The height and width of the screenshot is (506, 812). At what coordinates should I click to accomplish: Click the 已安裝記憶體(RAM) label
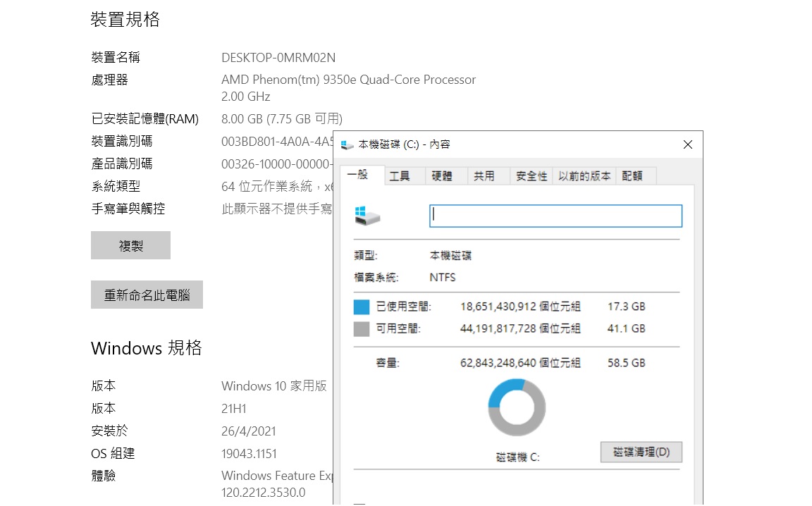pos(145,119)
